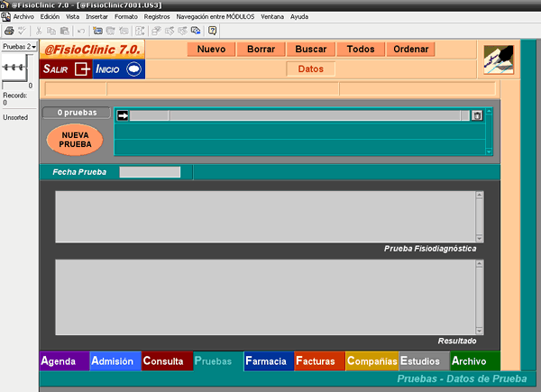Click the Duplicate Record toolbar icon

pyautogui.click(x=110, y=31)
